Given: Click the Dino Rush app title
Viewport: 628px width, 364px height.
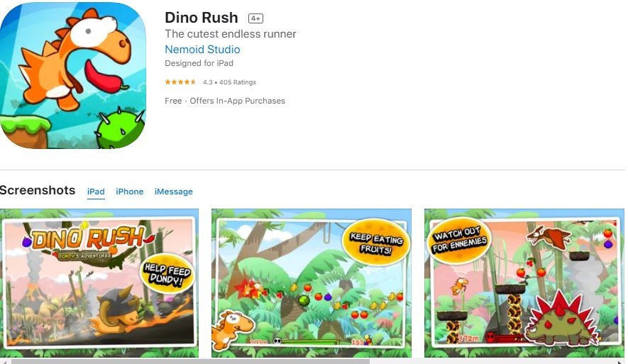Looking at the screenshot, I should pyautogui.click(x=202, y=18).
